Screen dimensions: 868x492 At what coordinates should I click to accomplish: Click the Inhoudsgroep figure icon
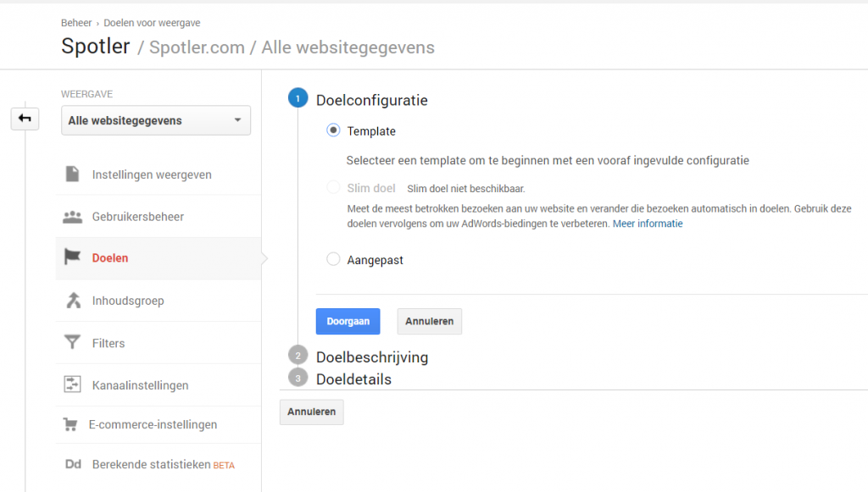click(73, 300)
